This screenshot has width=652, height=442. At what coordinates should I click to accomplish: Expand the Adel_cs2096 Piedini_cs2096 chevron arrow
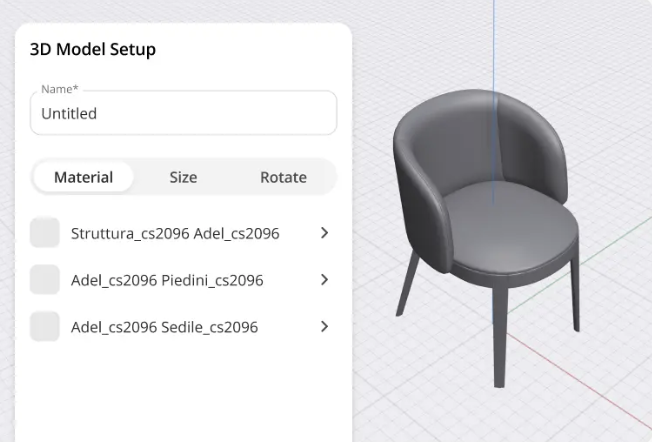coord(324,280)
